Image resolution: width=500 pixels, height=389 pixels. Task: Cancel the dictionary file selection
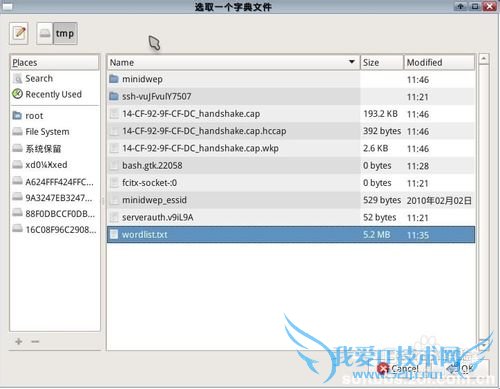pyautogui.click(x=399, y=369)
